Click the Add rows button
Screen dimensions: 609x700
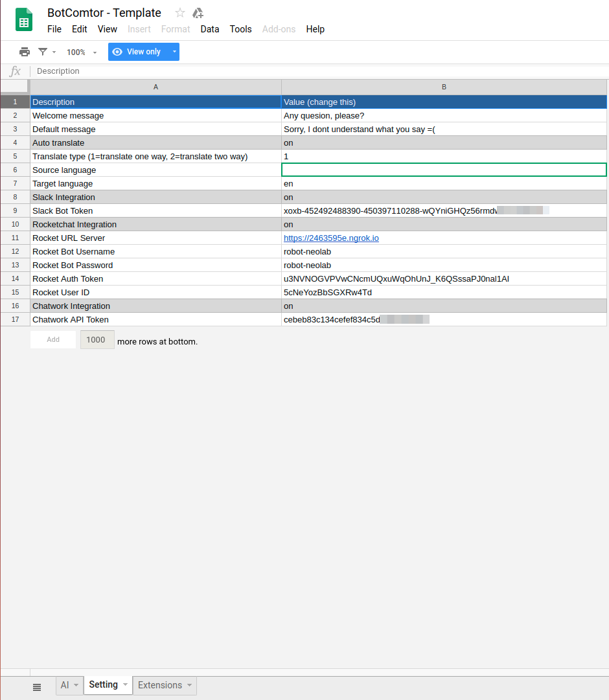click(53, 339)
